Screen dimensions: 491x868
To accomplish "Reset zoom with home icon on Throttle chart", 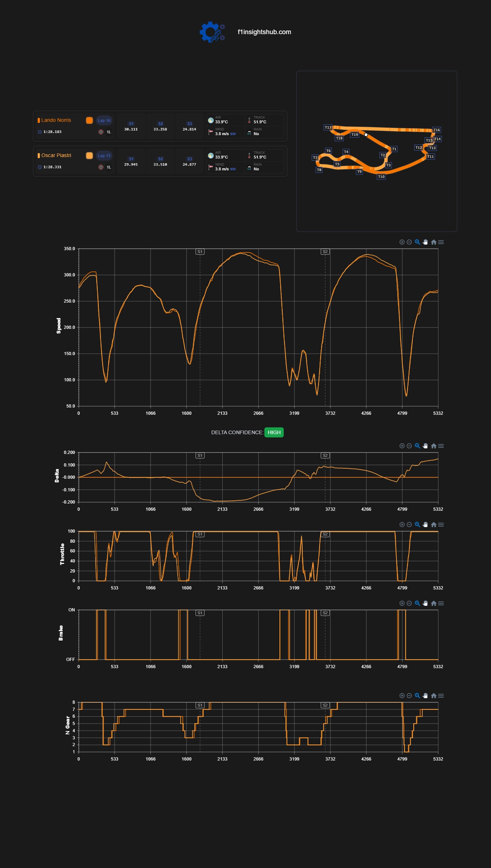I will (434, 524).
